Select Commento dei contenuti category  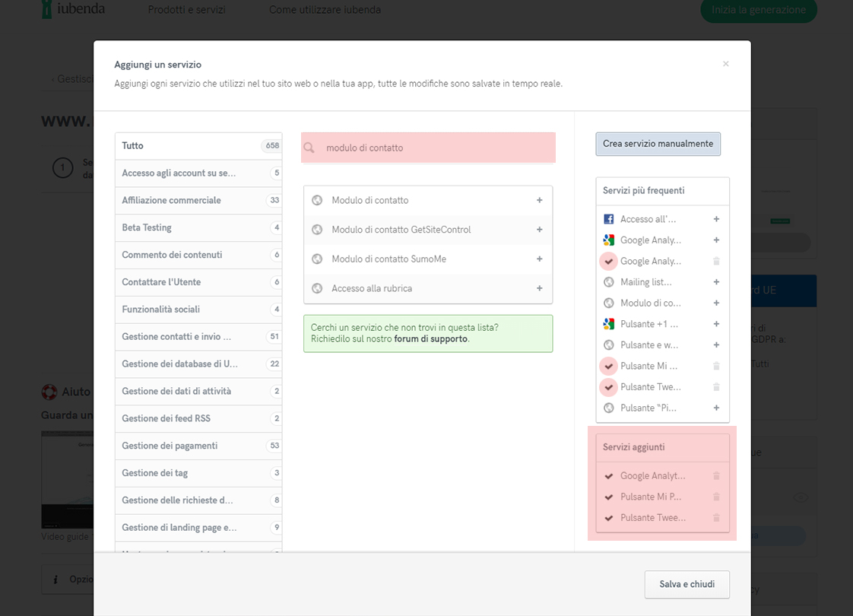[x=198, y=255]
